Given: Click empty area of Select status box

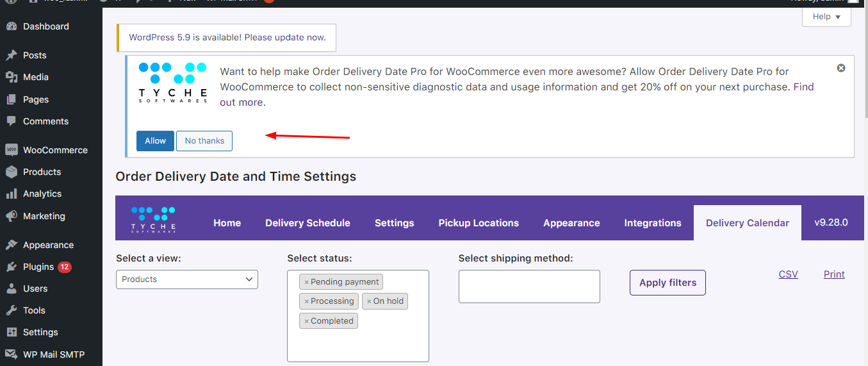Looking at the screenshot, I should [x=358, y=345].
